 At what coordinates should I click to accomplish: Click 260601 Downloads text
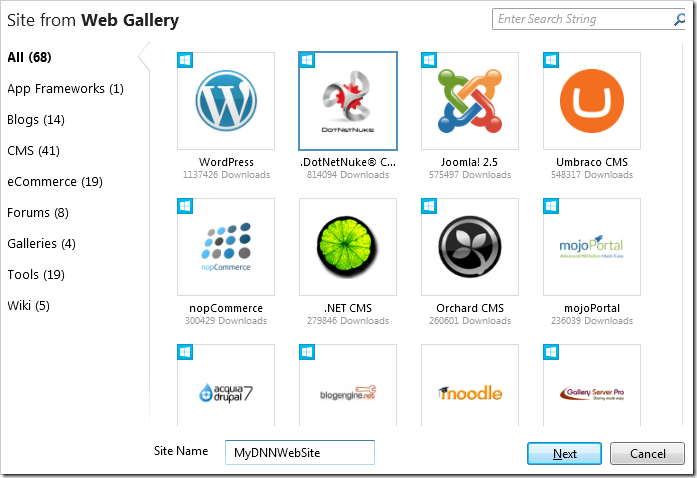click(470, 321)
